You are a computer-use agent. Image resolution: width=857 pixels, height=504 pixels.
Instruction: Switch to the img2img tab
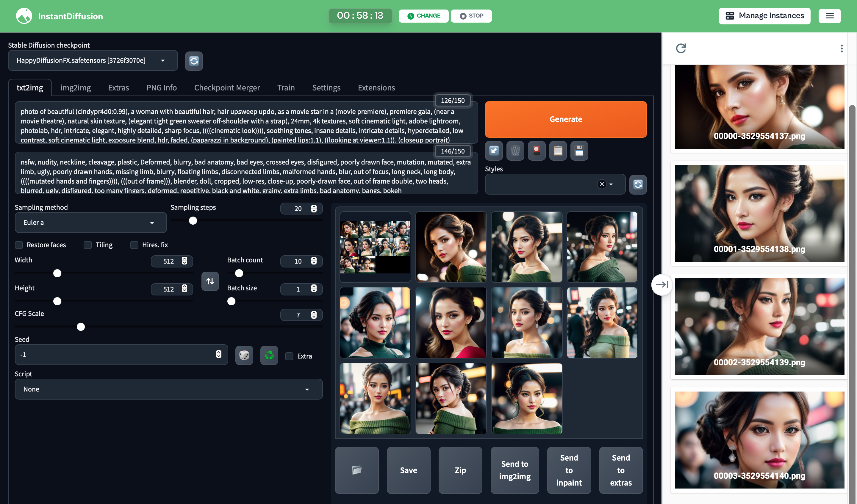[76, 88]
